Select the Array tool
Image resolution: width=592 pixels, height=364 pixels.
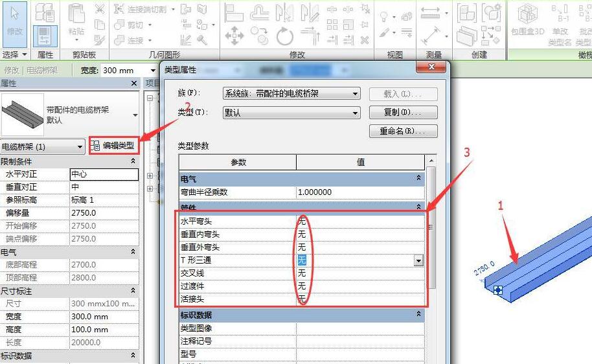[x=332, y=25]
